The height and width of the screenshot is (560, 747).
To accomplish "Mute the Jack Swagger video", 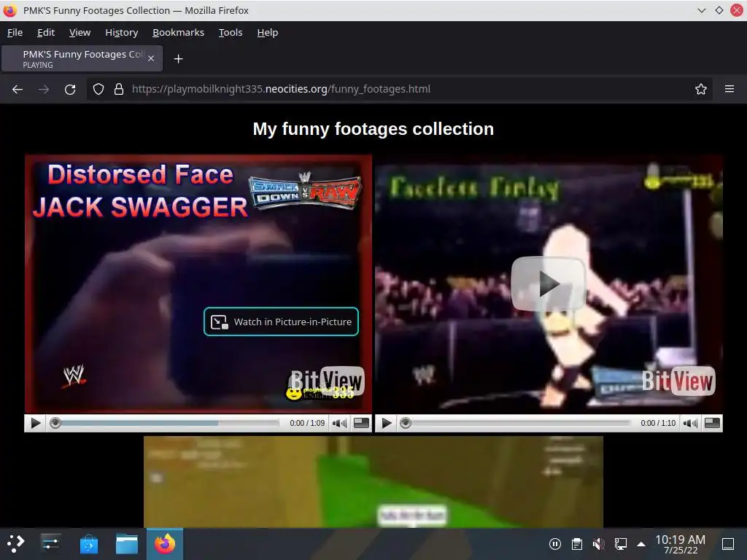I will (339, 423).
